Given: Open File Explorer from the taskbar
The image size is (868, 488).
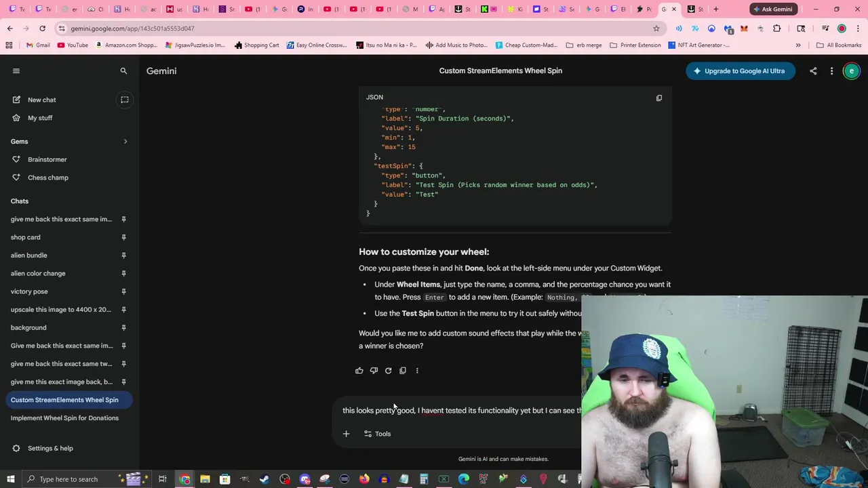Looking at the screenshot, I should (x=205, y=479).
